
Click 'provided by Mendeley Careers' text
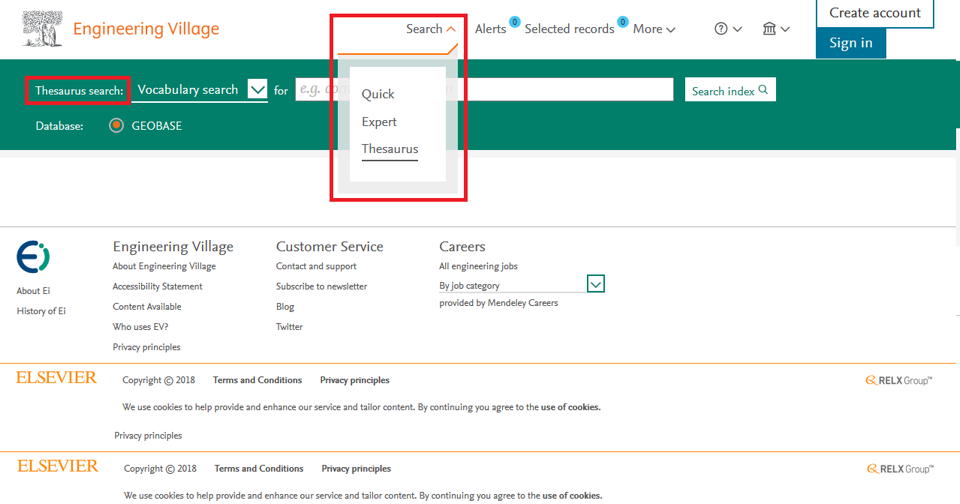tap(498, 303)
